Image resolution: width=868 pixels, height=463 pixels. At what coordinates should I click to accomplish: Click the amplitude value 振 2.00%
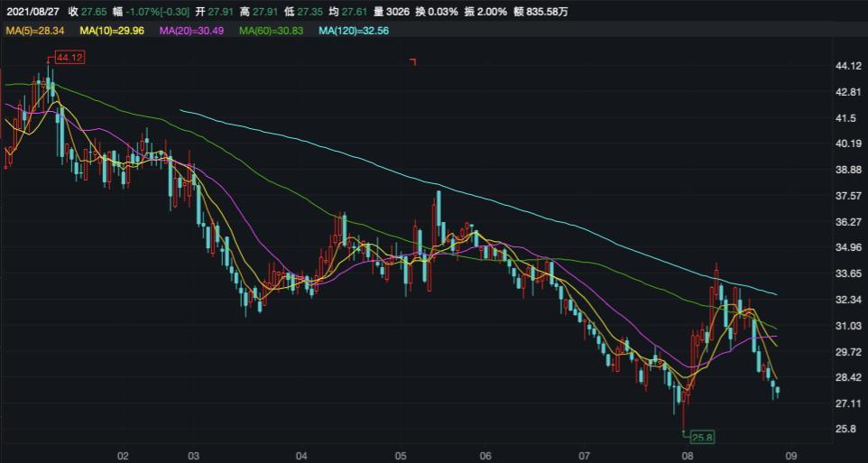(485, 12)
